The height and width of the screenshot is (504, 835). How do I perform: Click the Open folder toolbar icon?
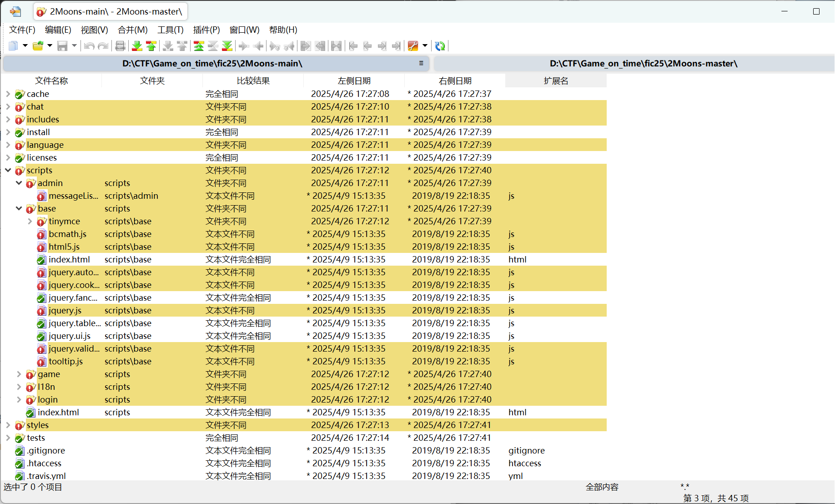click(x=38, y=46)
